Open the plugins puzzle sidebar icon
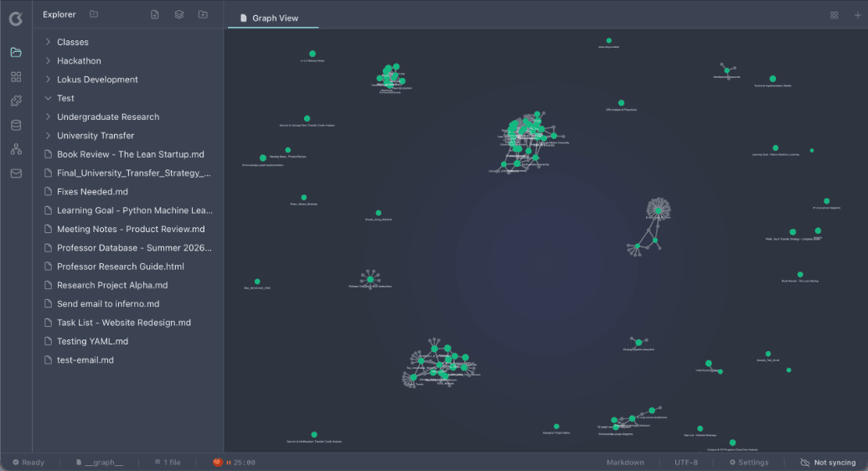The height and width of the screenshot is (471, 868). [16, 101]
